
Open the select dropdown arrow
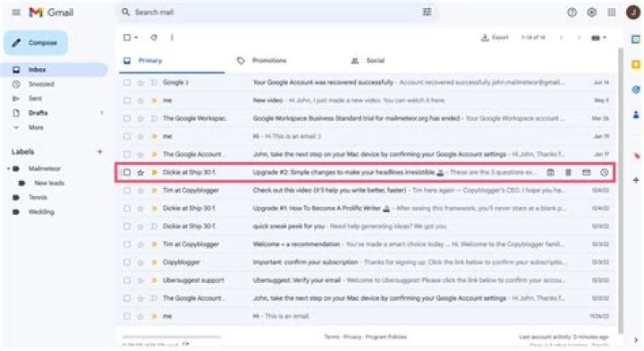coord(136,38)
